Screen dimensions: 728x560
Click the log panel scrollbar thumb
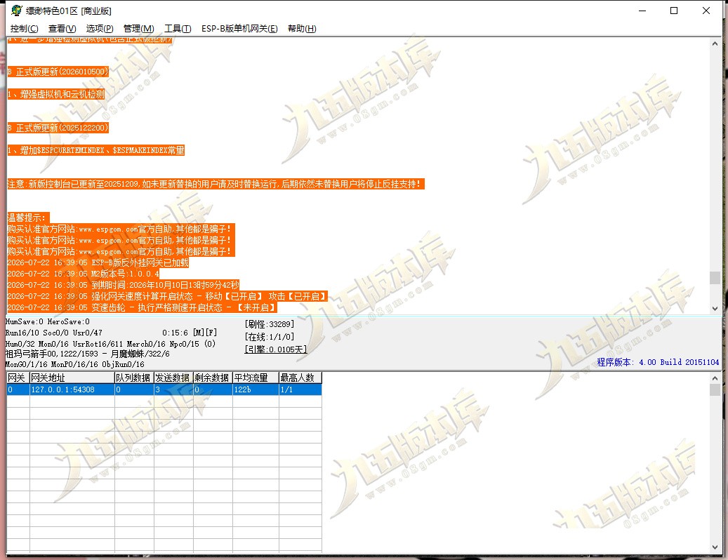click(715, 277)
